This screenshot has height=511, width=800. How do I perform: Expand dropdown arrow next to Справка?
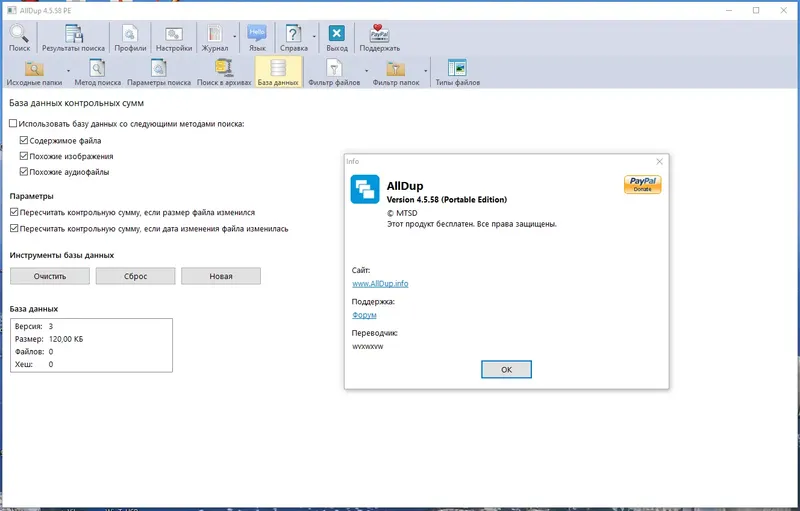(x=314, y=37)
